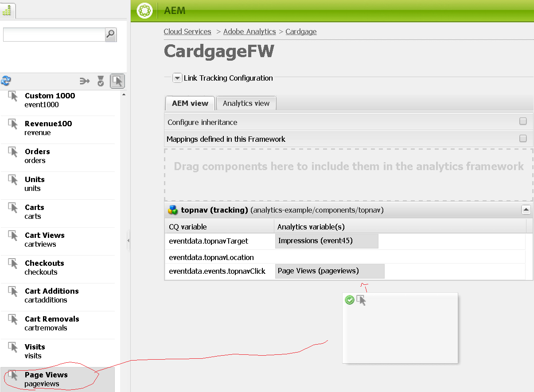Toggle the cursor events filter icon

[117, 81]
